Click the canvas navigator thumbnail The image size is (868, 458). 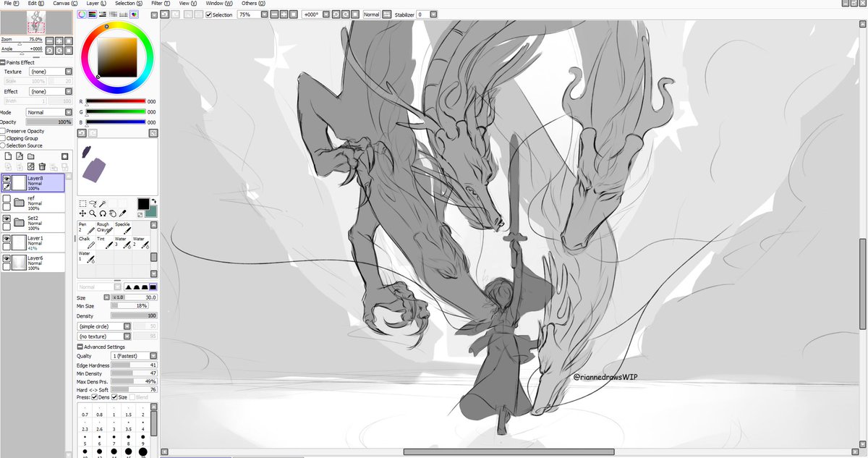tap(35, 22)
